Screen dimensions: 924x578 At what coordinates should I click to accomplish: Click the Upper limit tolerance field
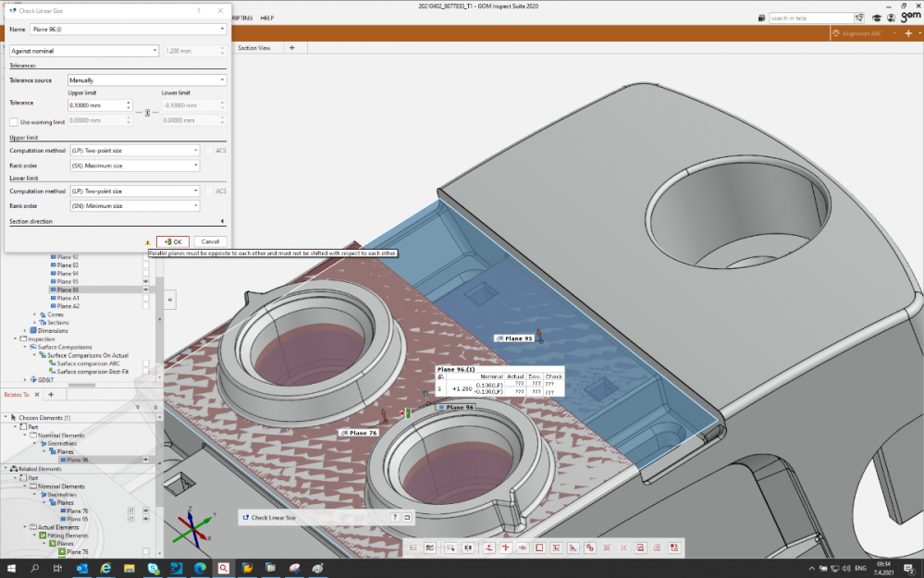click(x=97, y=105)
